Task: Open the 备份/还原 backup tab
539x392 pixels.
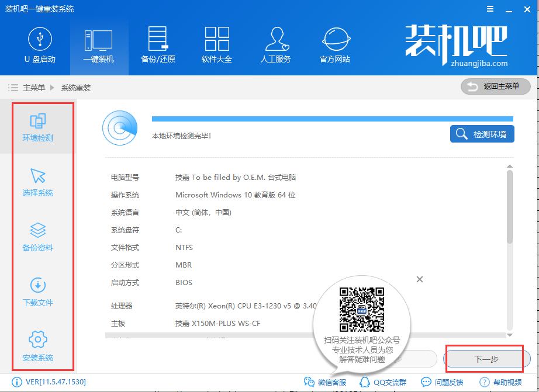Action: [158, 45]
